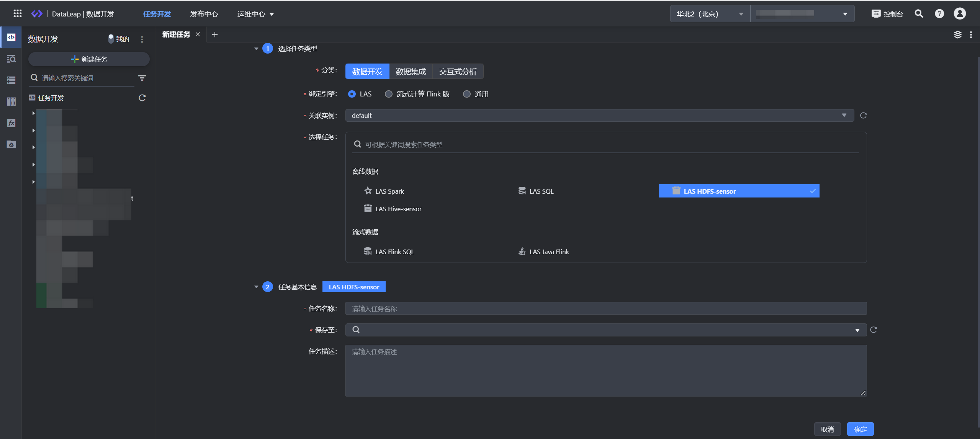Choose the LAS Hive-sensor task type
The height and width of the screenshot is (439, 980).
[x=393, y=209]
